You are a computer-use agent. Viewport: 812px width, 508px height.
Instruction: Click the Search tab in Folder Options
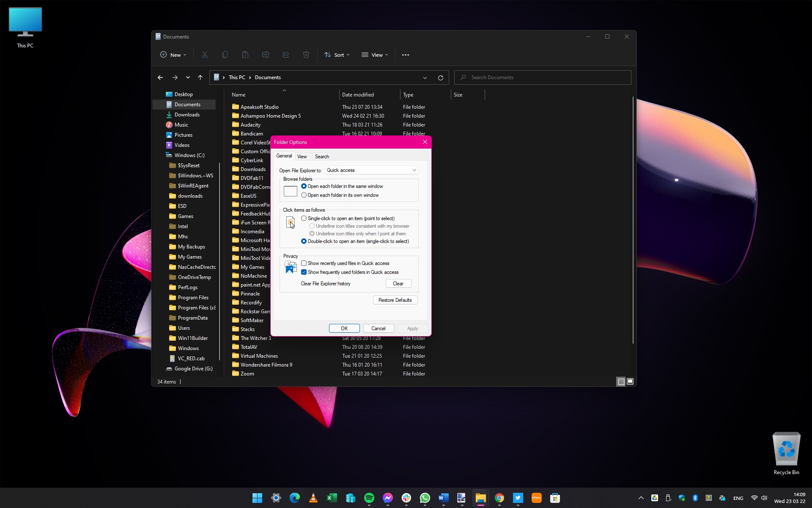321,156
